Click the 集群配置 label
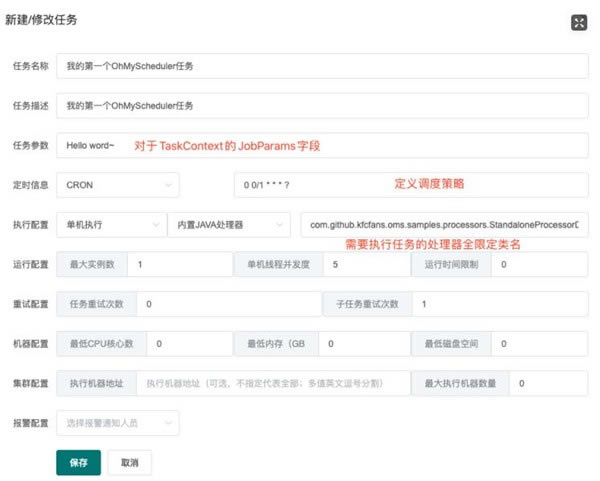This screenshot has height=481, width=600. (31, 383)
